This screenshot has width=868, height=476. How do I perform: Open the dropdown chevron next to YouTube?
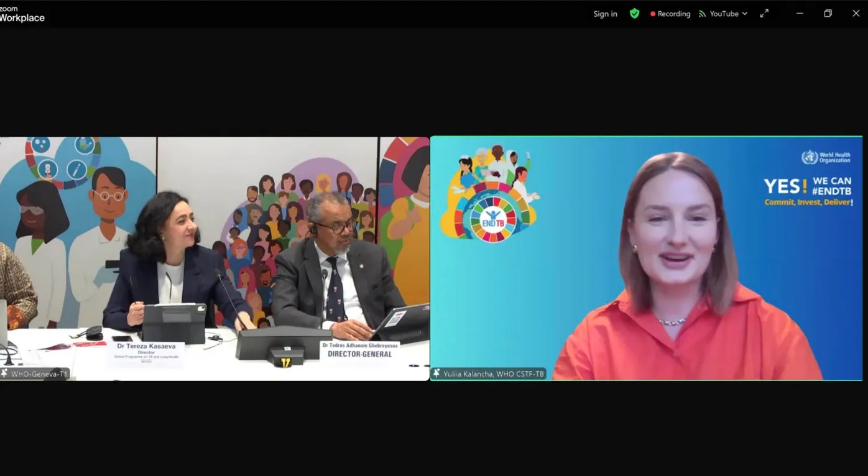click(x=744, y=13)
